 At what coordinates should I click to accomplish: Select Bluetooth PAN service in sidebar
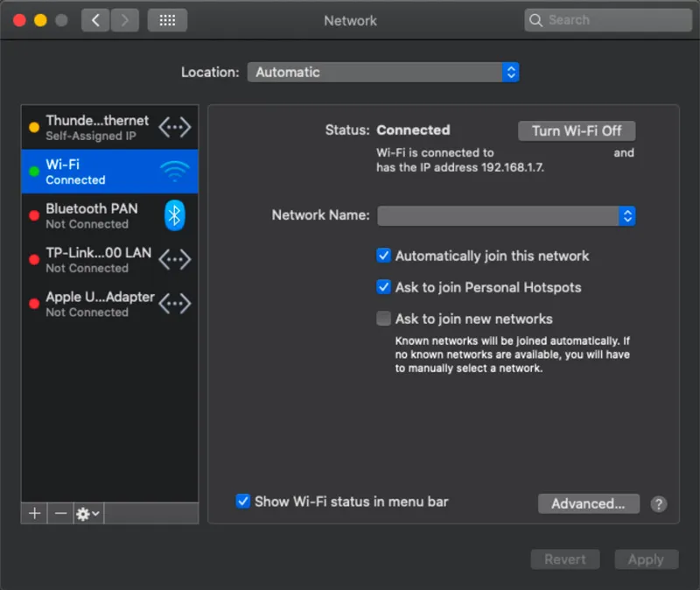coord(110,215)
